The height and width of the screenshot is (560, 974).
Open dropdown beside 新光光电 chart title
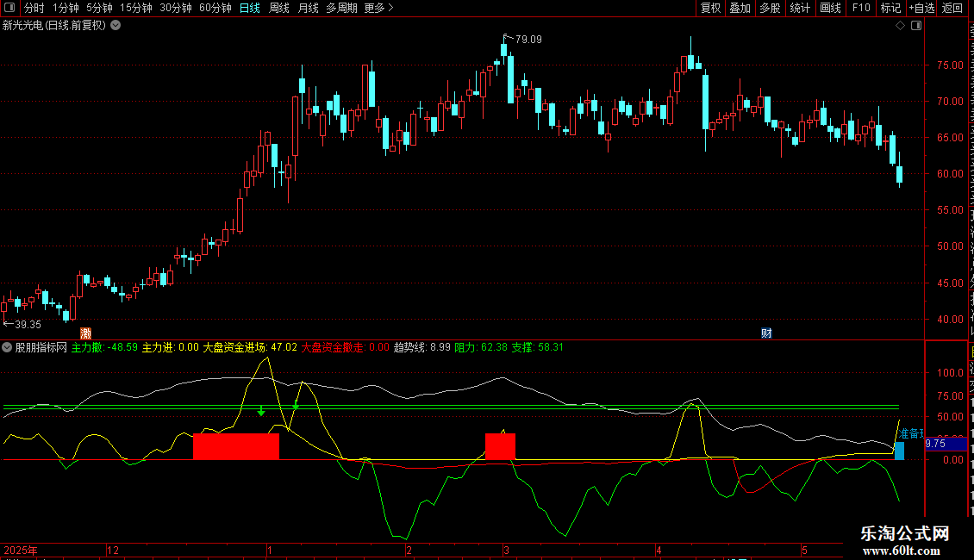(x=116, y=26)
